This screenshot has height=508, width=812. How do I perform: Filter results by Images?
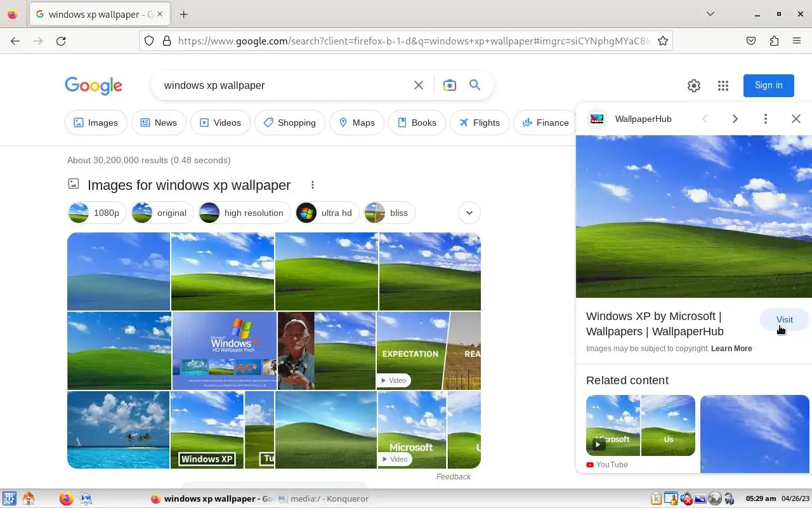click(96, 123)
